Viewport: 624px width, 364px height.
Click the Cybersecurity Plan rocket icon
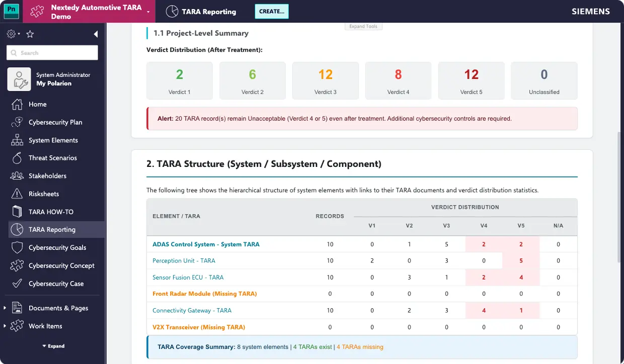(17, 122)
